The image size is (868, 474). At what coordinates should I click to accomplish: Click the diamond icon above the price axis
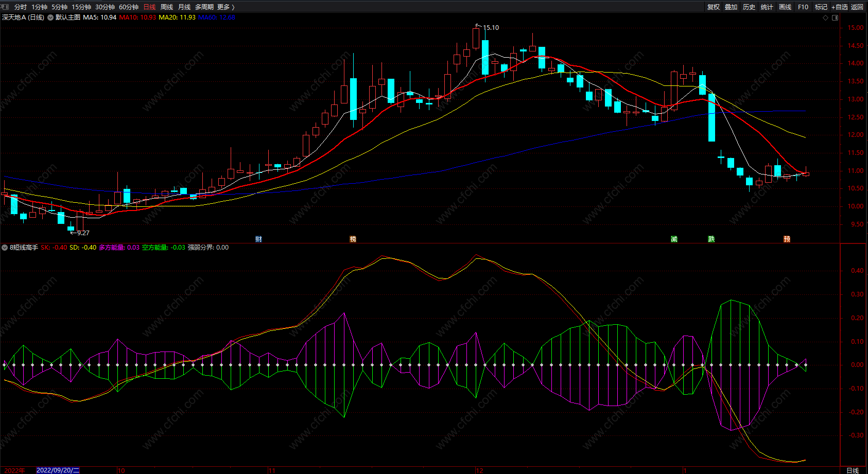826,17
